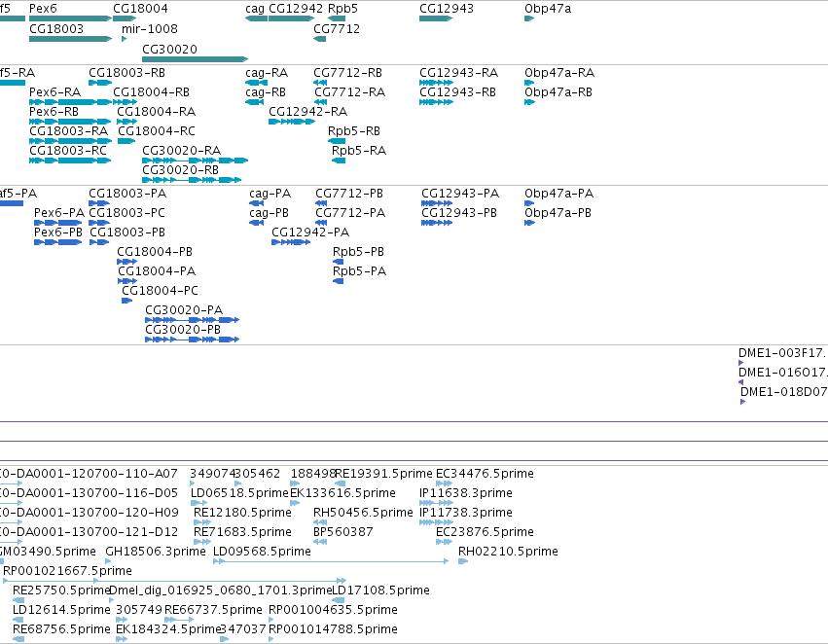Image resolution: width=828 pixels, height=644 pixels.
Task: Click transcript Pex6-RB
Action: pos(54,111)
